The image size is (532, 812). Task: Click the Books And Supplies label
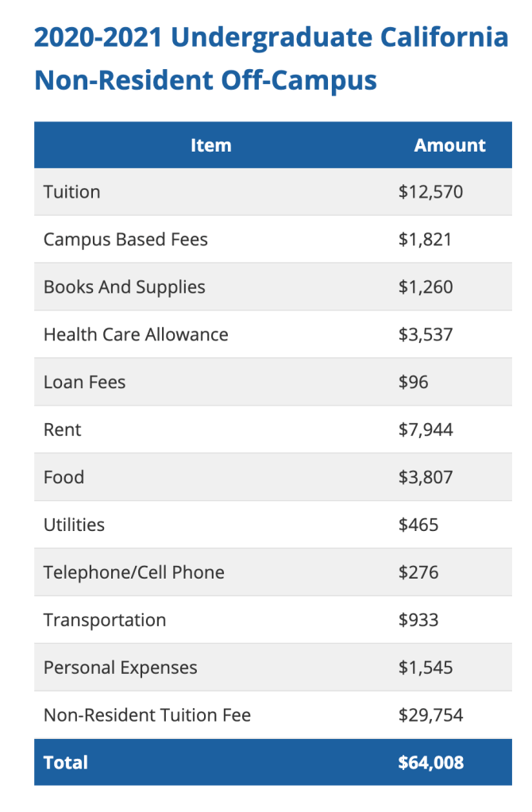pos(125,287)
